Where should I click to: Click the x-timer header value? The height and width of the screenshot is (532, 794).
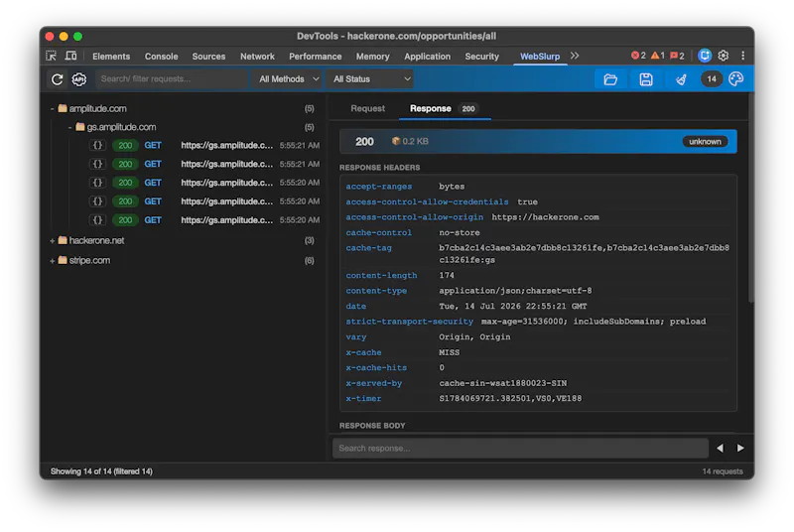coord(510,398)
